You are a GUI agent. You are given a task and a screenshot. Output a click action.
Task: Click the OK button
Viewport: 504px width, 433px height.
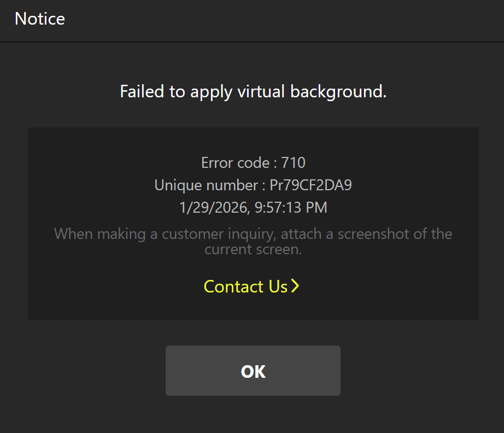click(x=253, y=371)
